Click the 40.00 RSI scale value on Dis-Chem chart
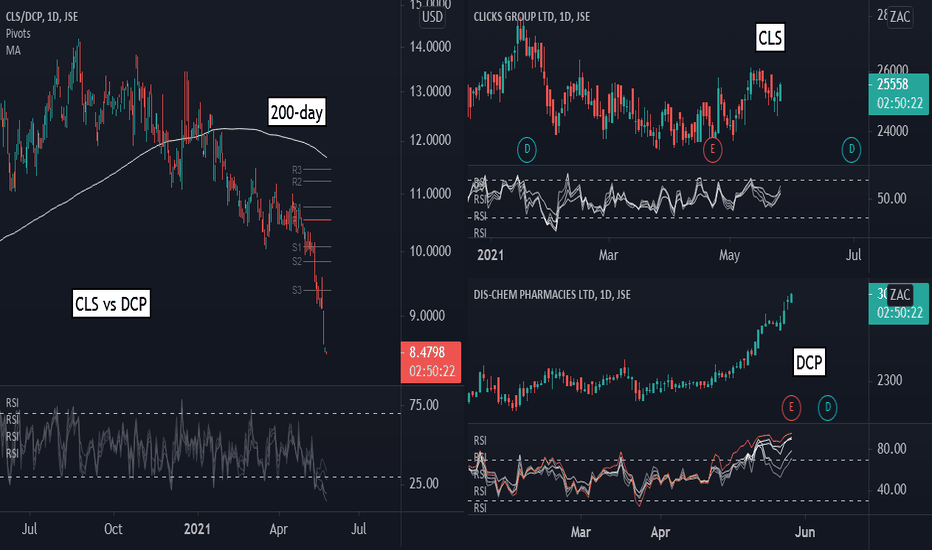 pos(892,489)
